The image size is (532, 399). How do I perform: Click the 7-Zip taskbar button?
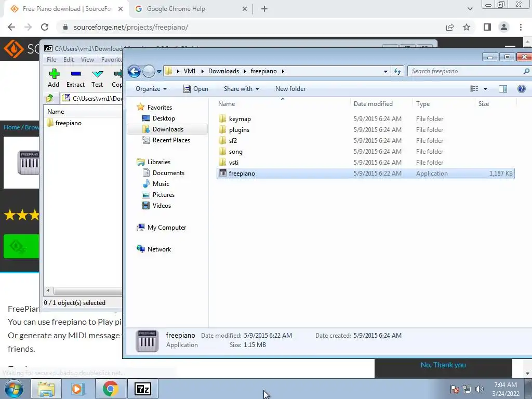tap(142, 389)
